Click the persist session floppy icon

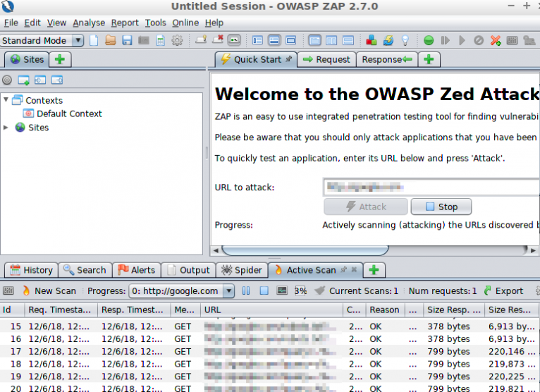pos(127,41)
